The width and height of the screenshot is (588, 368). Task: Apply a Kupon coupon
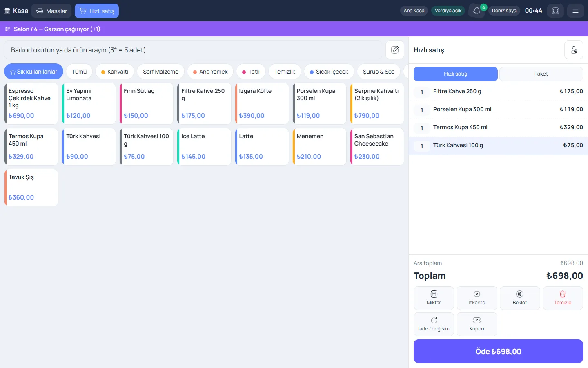point(477,324)
